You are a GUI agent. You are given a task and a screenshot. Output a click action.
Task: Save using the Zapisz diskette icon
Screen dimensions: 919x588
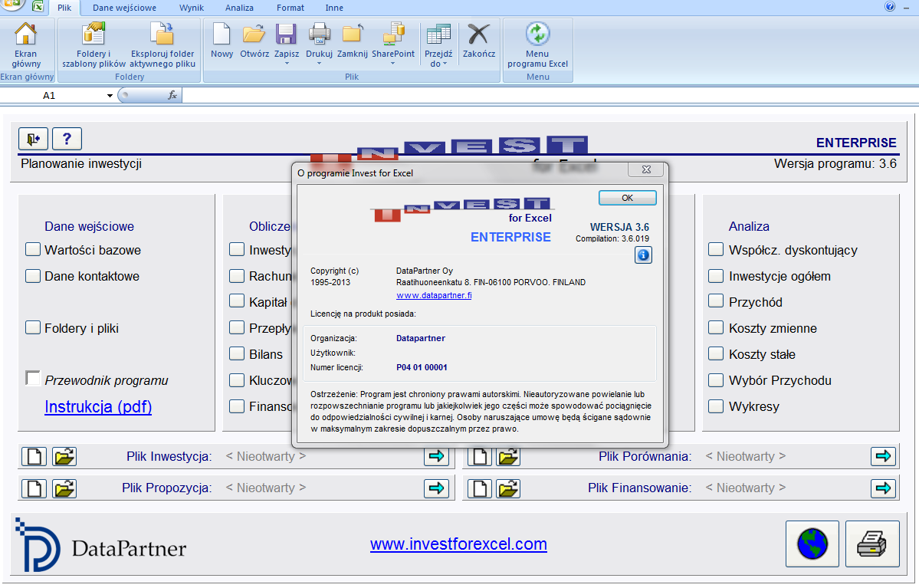coord(286,34)
